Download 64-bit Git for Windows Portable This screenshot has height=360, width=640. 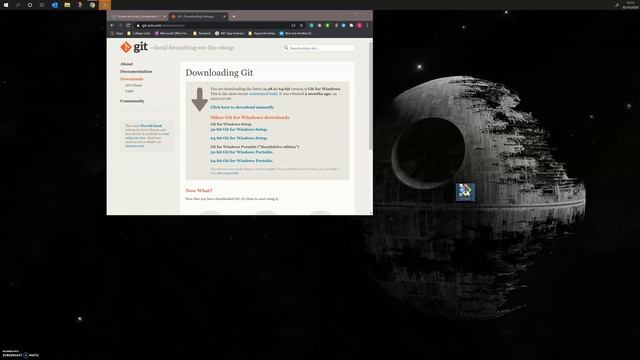(242, 161)
